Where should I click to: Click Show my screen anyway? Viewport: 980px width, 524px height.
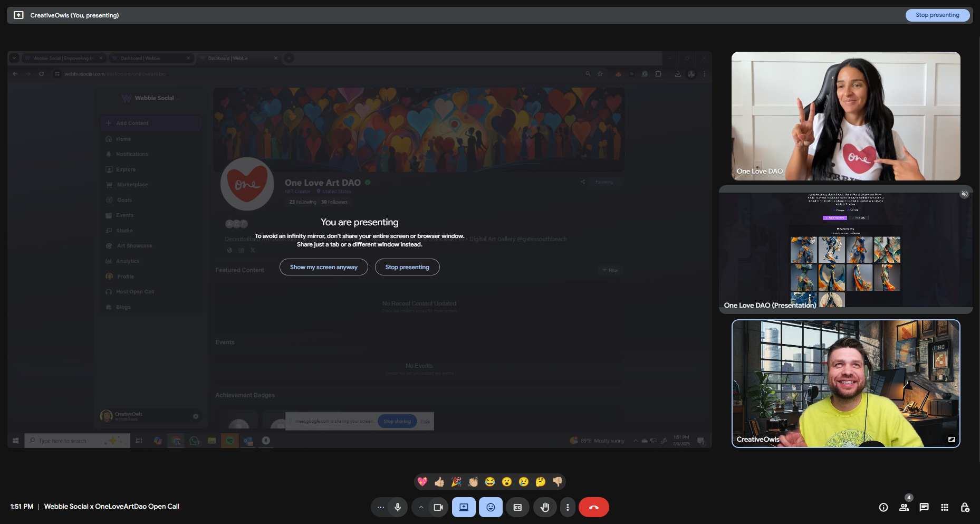point(323,267)
